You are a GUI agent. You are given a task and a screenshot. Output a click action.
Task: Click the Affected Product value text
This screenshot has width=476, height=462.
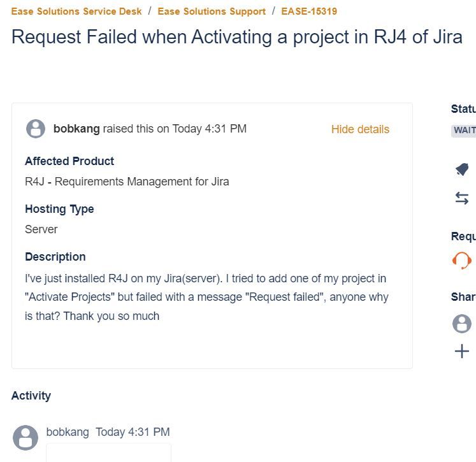(x=127, y=182)
